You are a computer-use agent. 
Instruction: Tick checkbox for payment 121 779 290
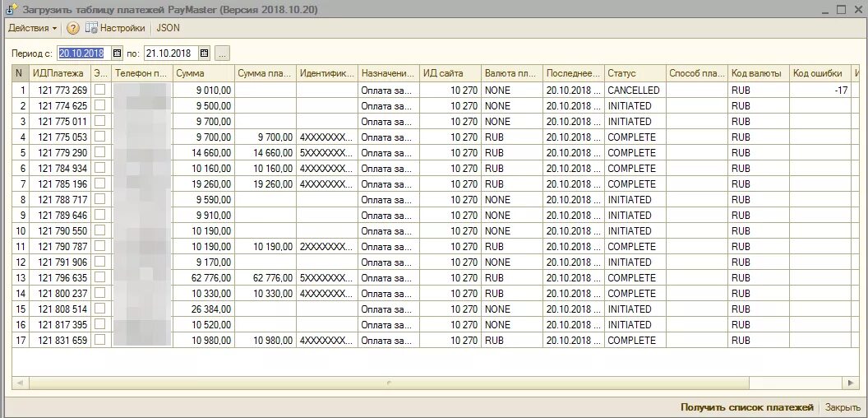tap(99, 152)
